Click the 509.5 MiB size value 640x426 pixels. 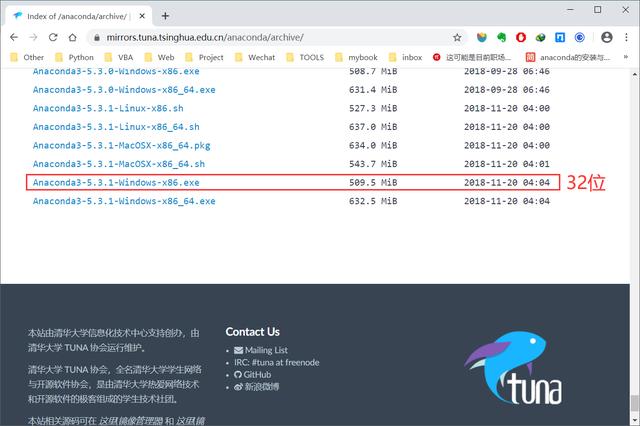pos(373,182)
